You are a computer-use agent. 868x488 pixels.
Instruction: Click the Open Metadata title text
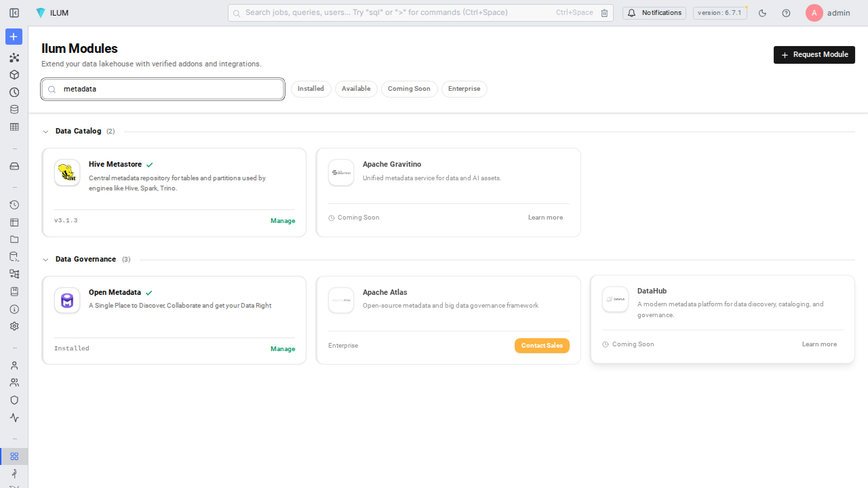(x=115, y=293)
